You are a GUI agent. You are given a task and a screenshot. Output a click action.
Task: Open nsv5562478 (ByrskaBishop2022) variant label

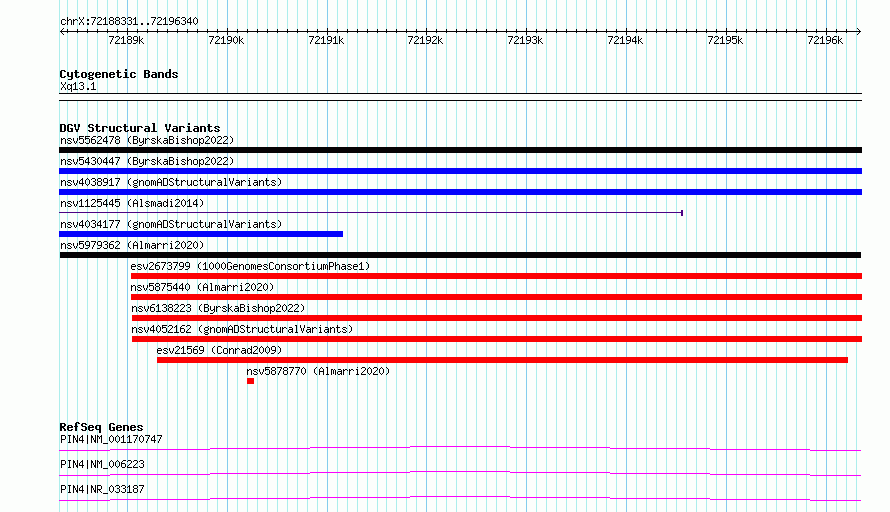(147, 140)
